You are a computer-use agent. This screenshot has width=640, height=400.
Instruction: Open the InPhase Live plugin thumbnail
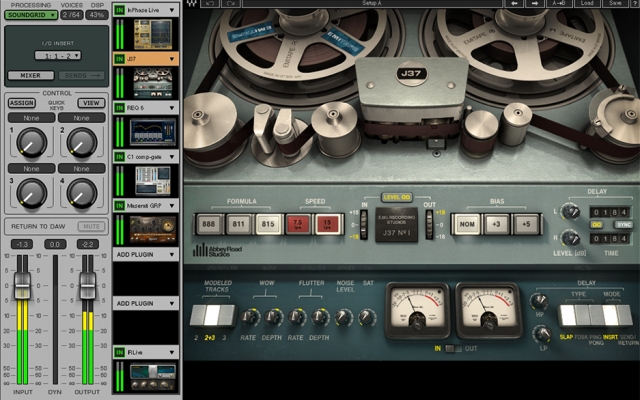[x=153, y=34]
